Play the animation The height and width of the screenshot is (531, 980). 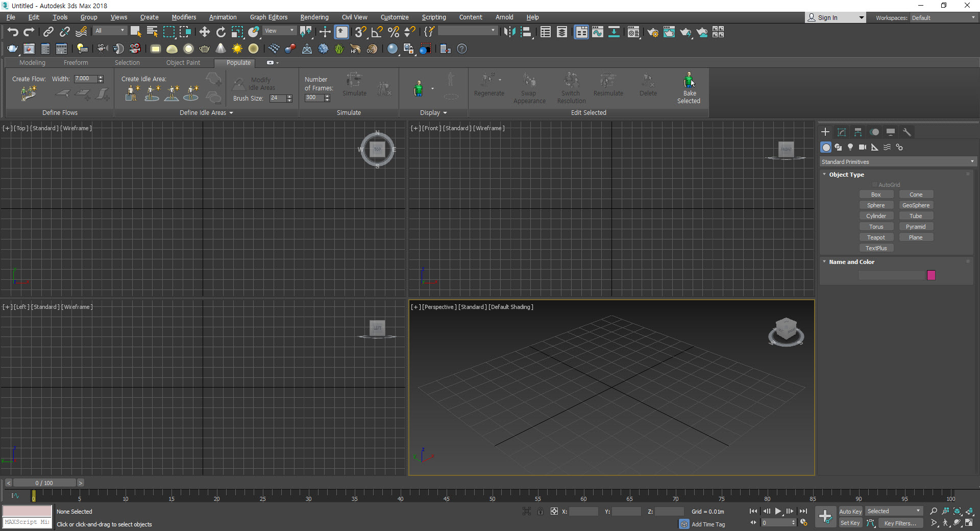(x=778, y=511)
